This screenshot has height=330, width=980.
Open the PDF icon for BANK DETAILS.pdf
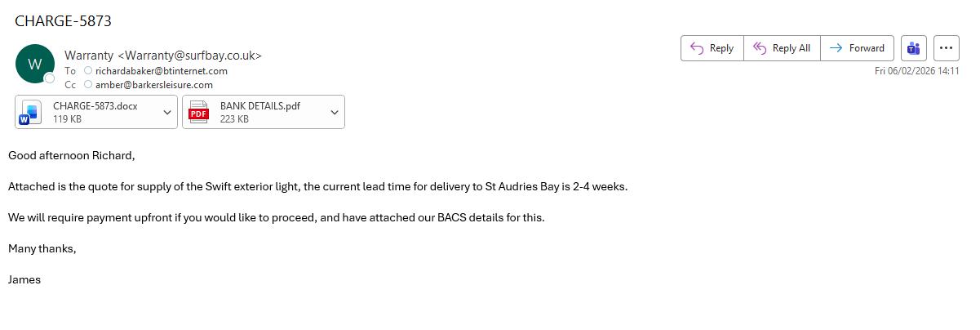[x=198, y=112]
